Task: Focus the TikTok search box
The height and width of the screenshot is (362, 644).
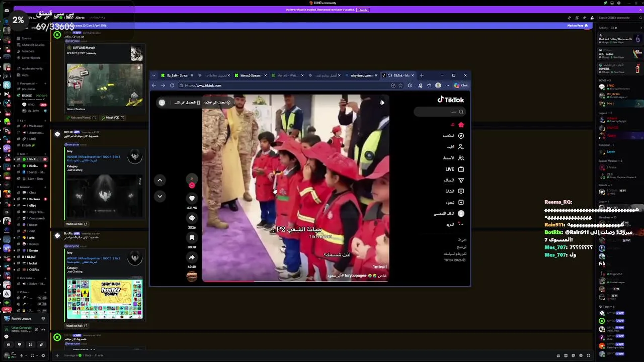Action: (x=440, y=112)
